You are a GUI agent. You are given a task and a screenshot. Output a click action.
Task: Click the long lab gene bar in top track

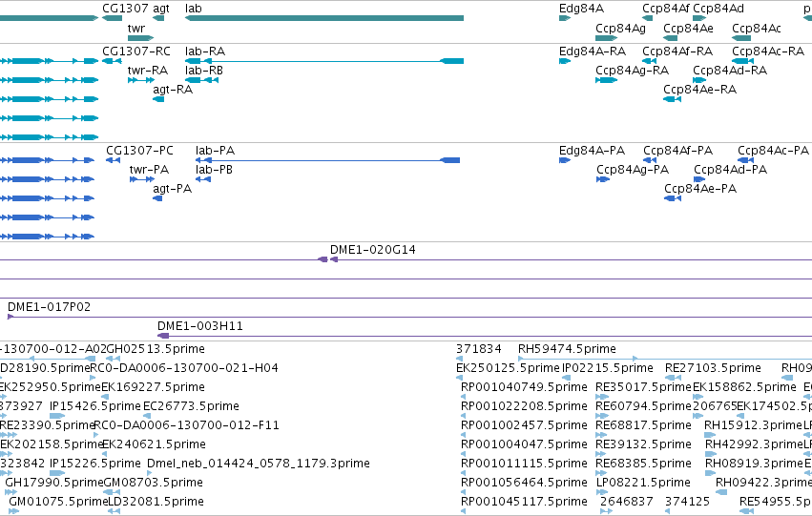click(324, 18)
